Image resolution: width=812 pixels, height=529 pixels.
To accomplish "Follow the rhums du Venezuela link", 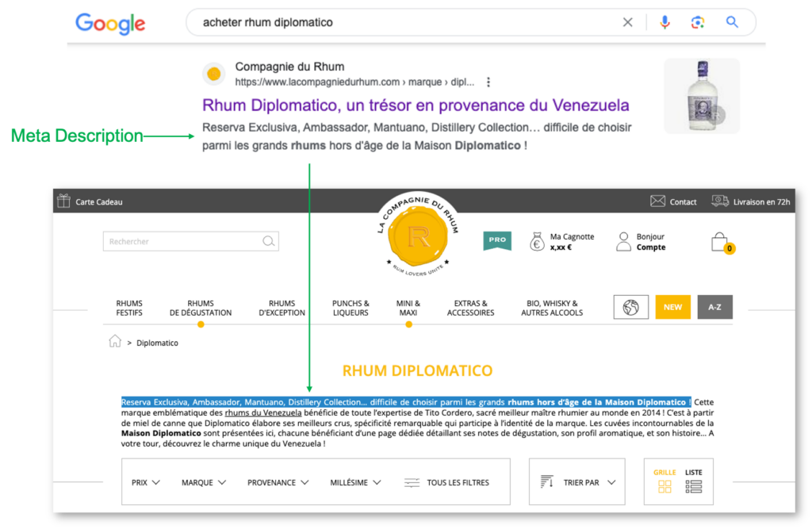I will coord(263,413).
